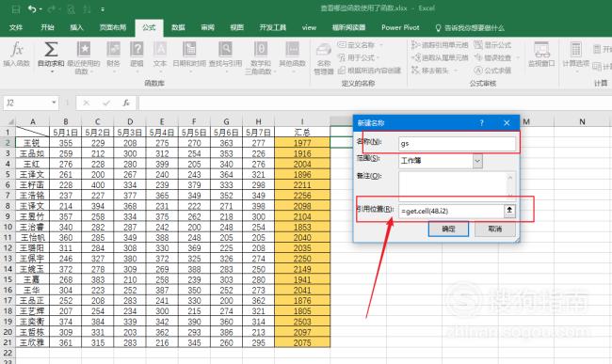Viewport: 612px width, 364px height.
Task: Click the formula bar fx insert function icon
Action: click(126, 103)
